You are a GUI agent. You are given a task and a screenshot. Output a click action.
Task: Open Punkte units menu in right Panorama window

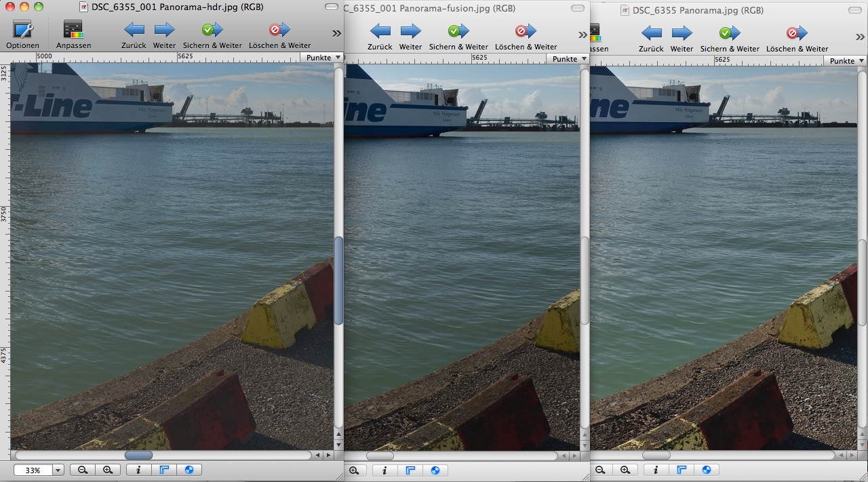[846, 60]
